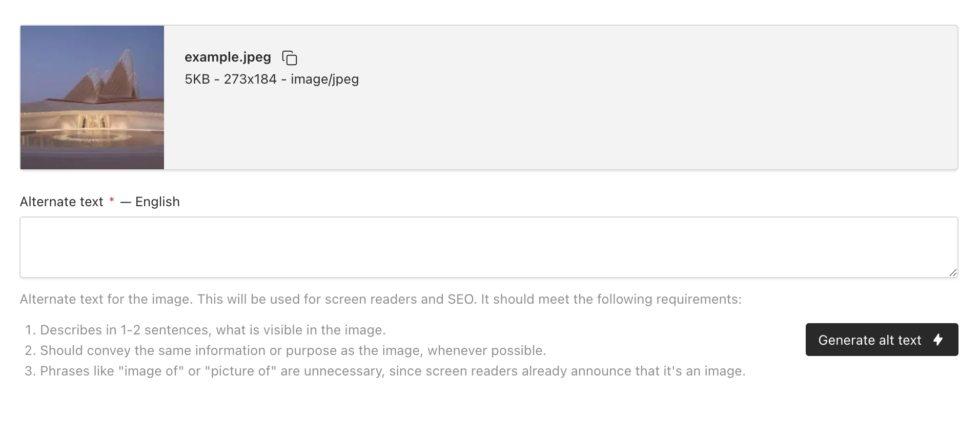Image resolution: width=980 pixels, height=436 pixels.
Task: Click the lit fountain area in thumbnail
Action: click(92, 134)
